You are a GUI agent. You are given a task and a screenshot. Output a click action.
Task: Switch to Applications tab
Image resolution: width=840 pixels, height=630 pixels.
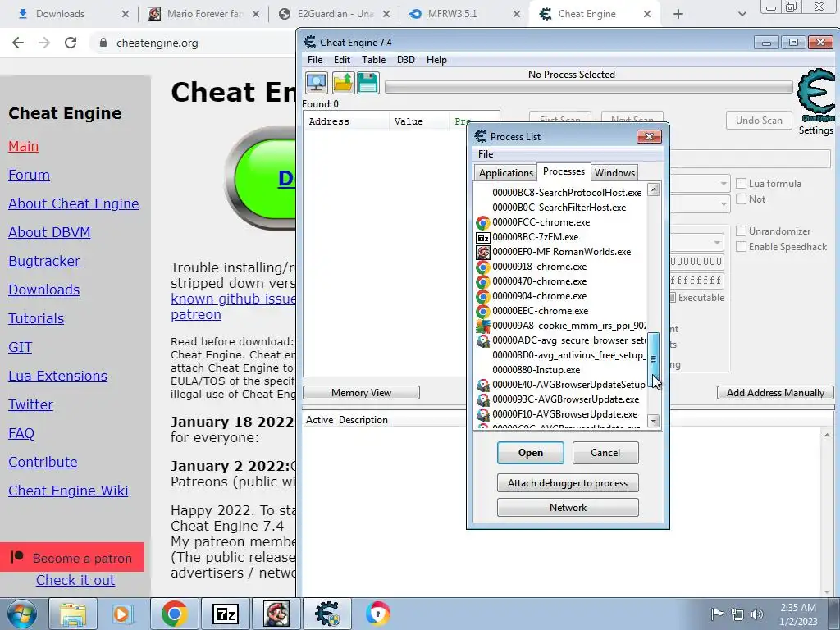point(505,172)
